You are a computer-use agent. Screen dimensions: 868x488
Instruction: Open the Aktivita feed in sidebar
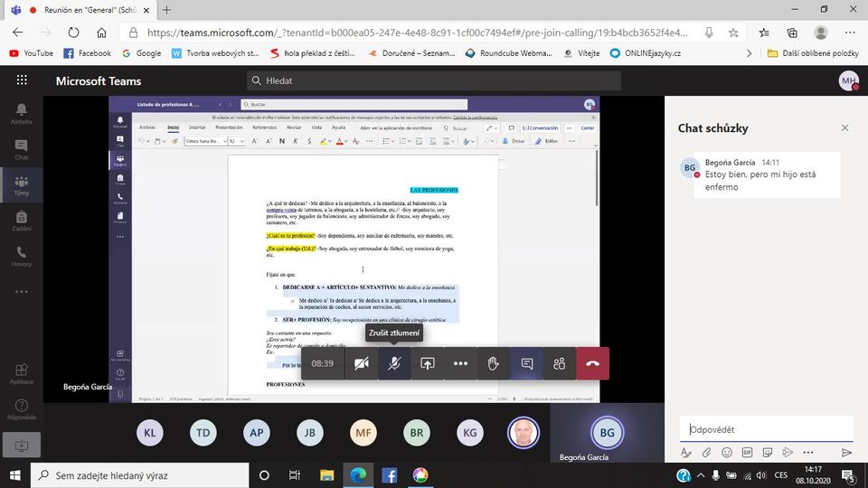[21, 112]
